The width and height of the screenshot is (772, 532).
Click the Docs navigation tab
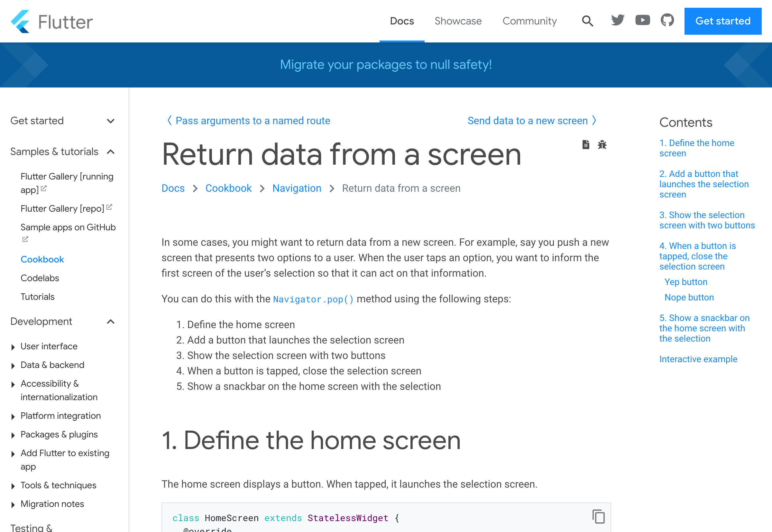[402, 21]
